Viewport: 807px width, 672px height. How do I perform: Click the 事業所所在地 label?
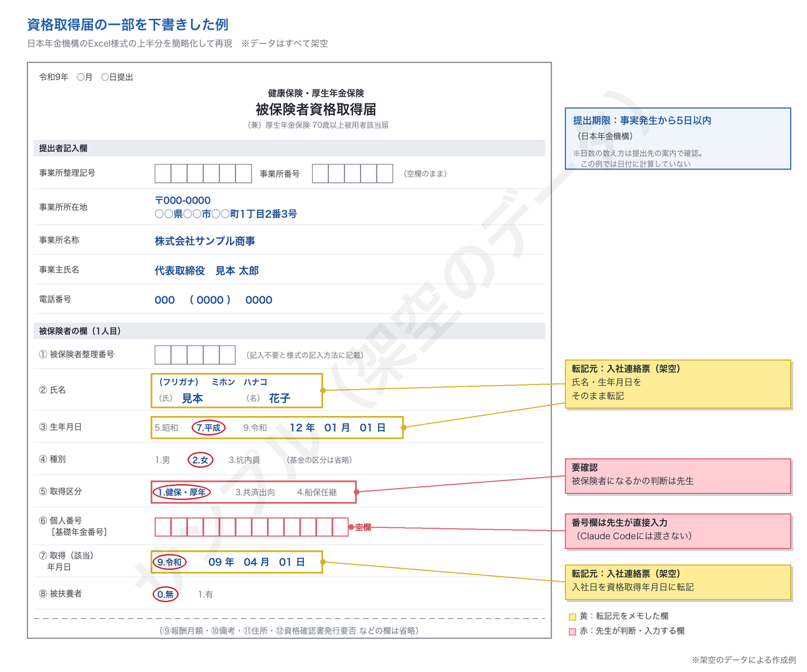63,207
